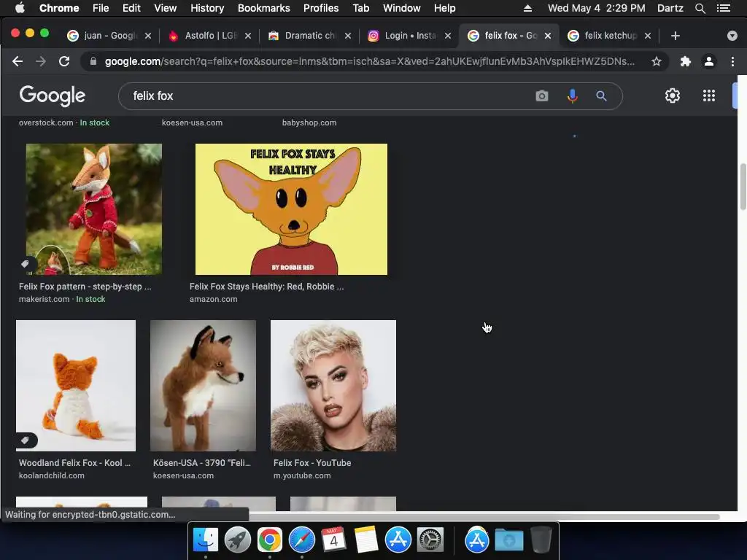Screen dimensions: 747x560
Task: Open Chrome extensions puzzle icon
Action: (x=686, y=61)
